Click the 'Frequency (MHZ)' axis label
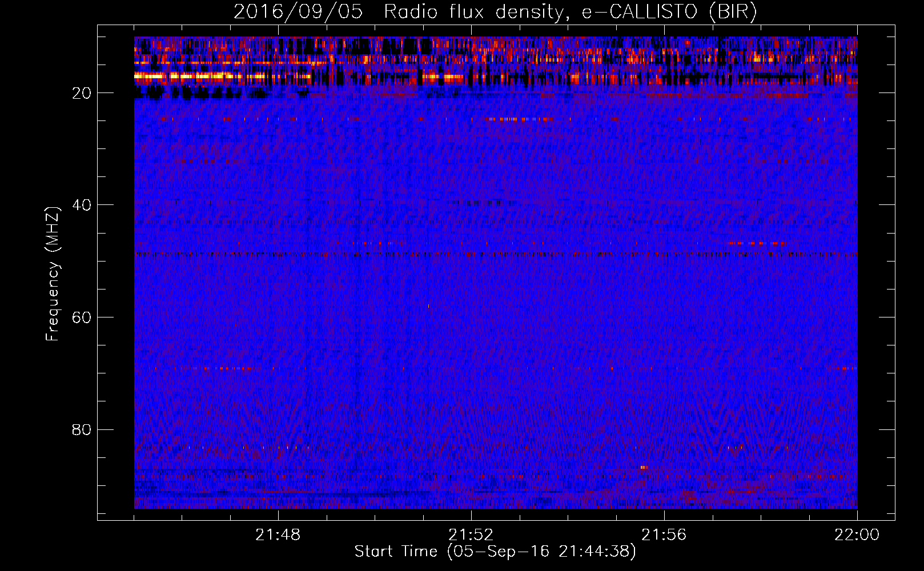924x571 pixels. pyautogui.click(x=53, y=274)
